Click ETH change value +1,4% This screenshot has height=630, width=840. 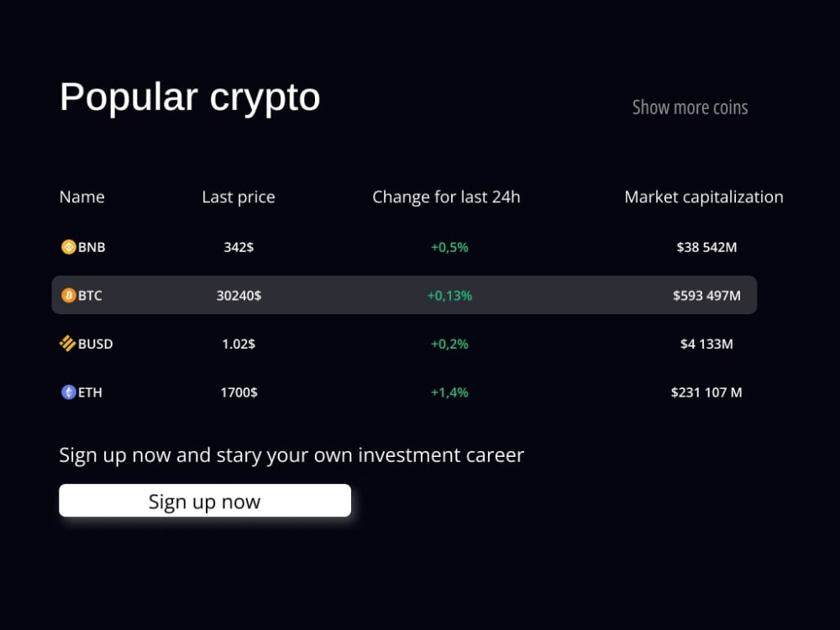[x=449, y=392]
